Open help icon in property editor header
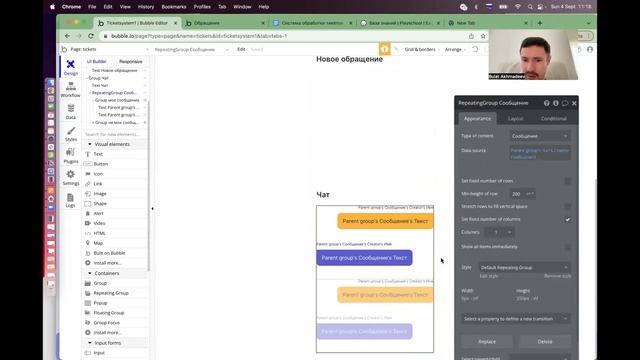Image resolution: width=640 pixels, height=360 pixels. tap(547, 103)
